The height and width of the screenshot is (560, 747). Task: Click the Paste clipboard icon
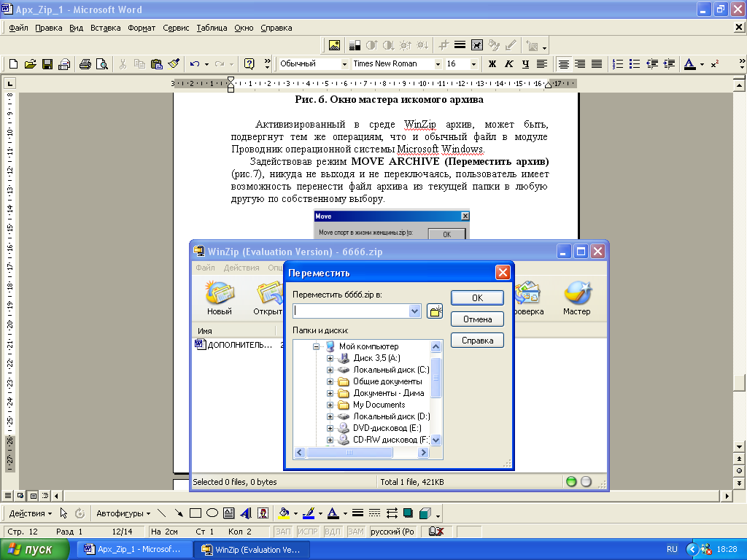coord(156,64)
